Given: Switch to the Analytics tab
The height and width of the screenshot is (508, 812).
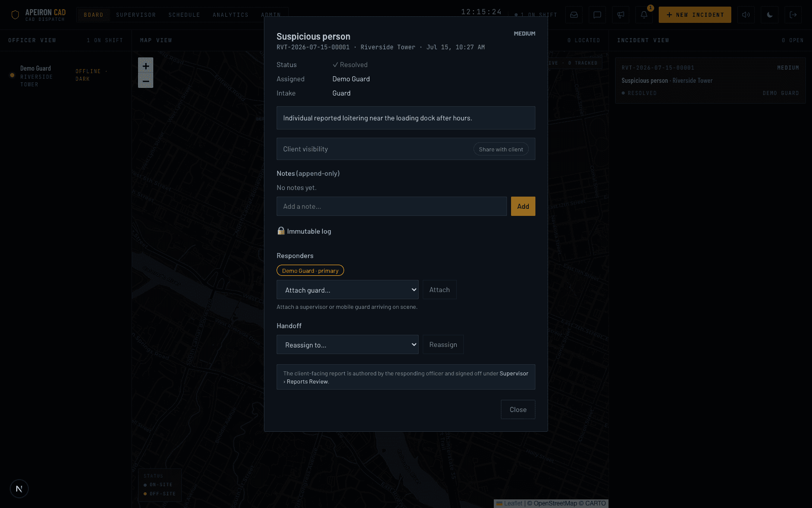Looking at the screenshot, I should (230, 15).
